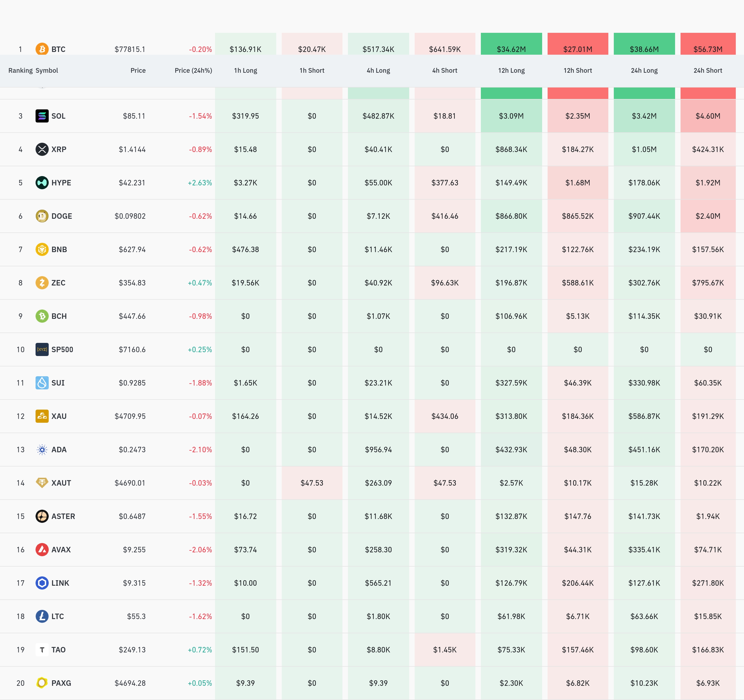
Task: Click the BNB coin icon
Action: point(42,249)
